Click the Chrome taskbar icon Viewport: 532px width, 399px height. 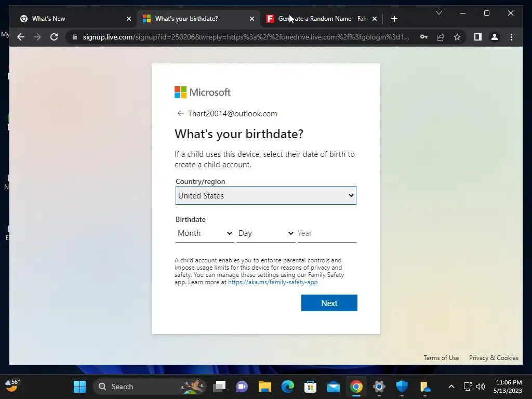[x=356, y=387]
